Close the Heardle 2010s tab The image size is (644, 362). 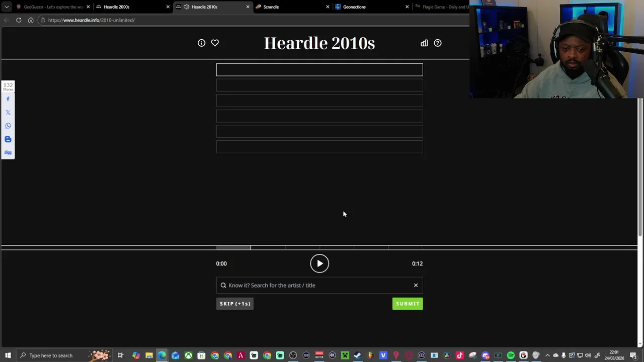(248, 7)
